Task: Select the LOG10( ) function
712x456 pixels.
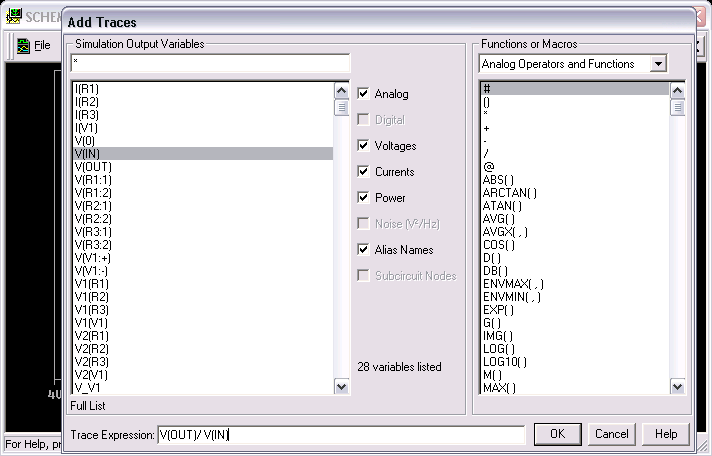Action: (x=575, y=362)
